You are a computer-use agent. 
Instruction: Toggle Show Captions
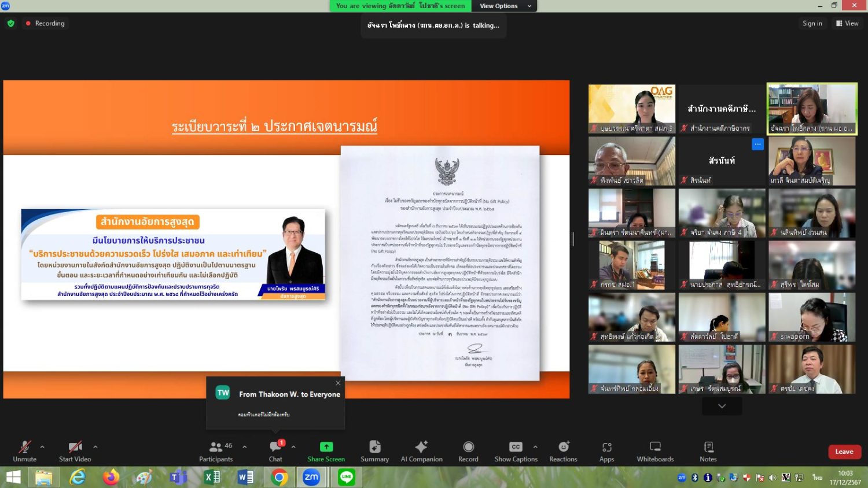tap(515, 448)
